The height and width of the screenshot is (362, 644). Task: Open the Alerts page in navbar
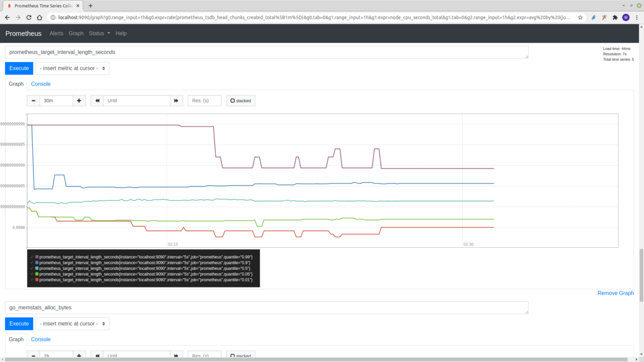(x=56, y=33)
